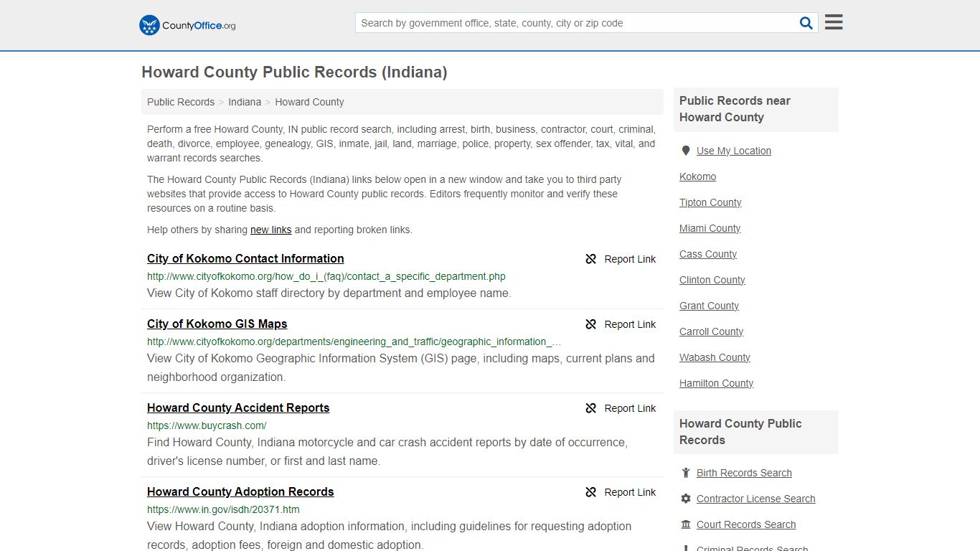Click the Birth Records person icon
This screenshot has width=980, height=551.
(686, 473)
